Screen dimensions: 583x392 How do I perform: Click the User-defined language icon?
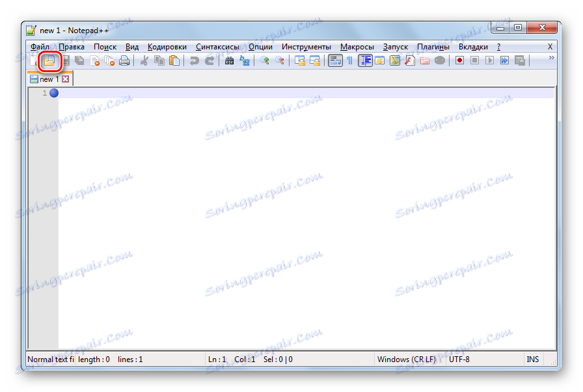coord(379,60)
